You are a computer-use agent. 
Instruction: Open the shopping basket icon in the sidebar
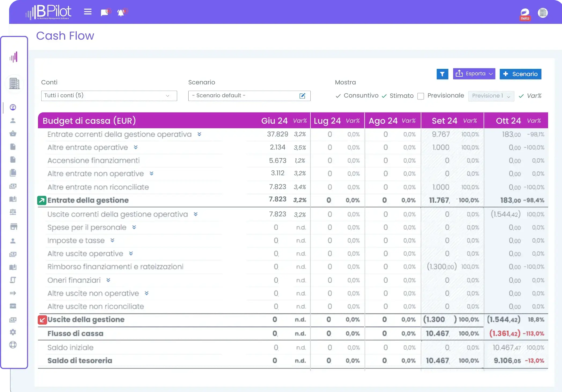click(x=13, y=133)
